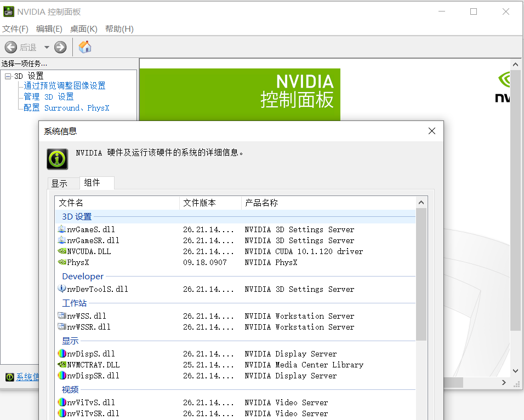Screen dimensions: 524x420
Task: Click the nvDispS.dll display server icon
Action: coord(62,353)
